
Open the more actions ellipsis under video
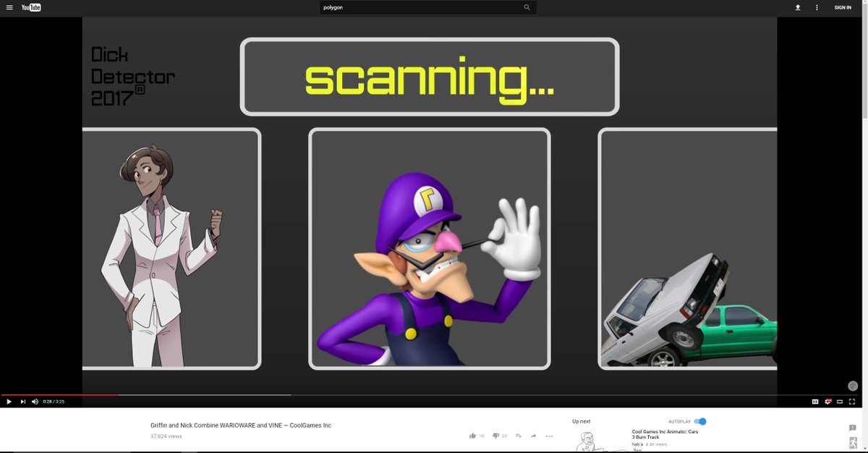(549, 436)
